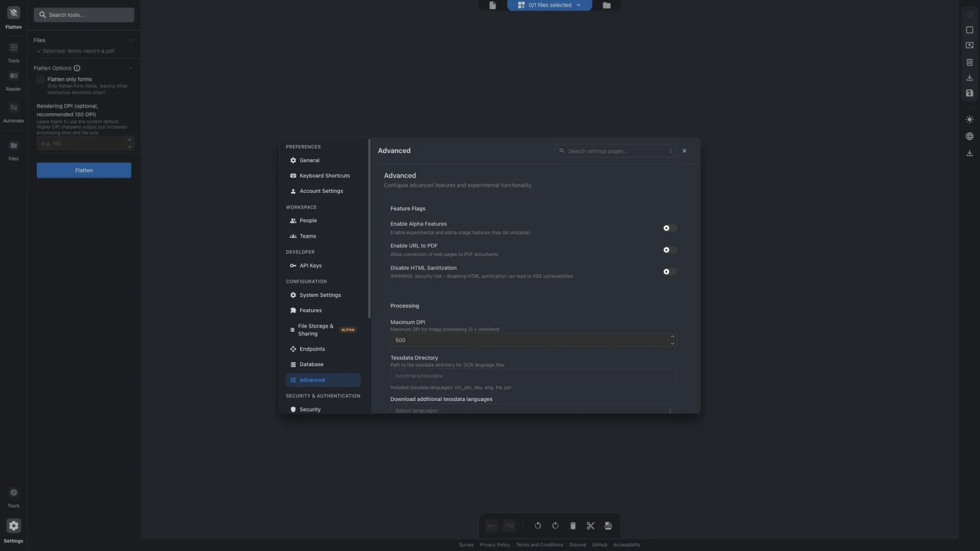The image size is (980, 551).
Task: Close the settings dialog with the X
Action: 685,151
